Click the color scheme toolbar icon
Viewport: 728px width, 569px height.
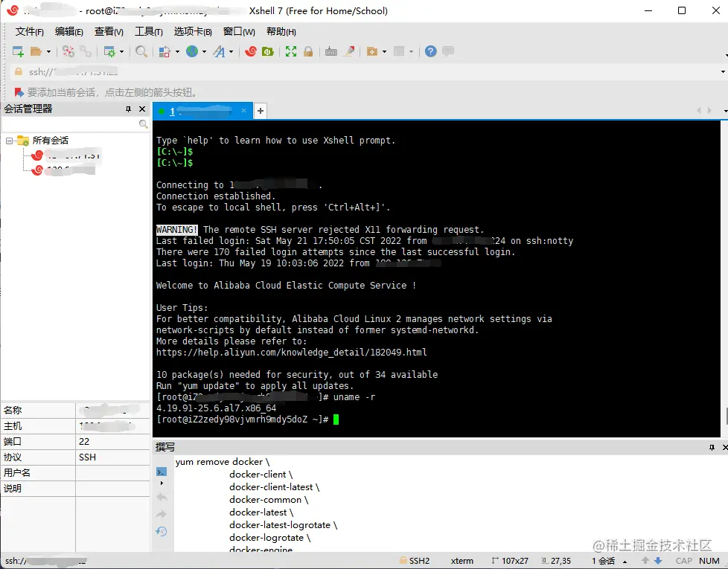point(165,51)
